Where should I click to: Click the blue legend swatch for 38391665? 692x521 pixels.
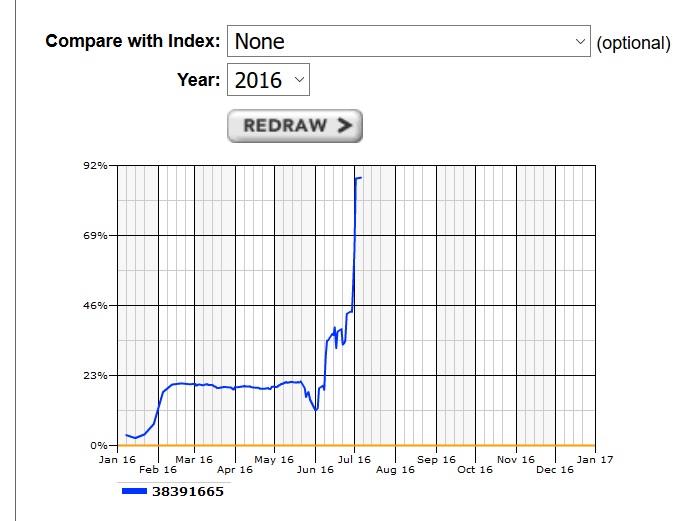[x=134, y=491]
